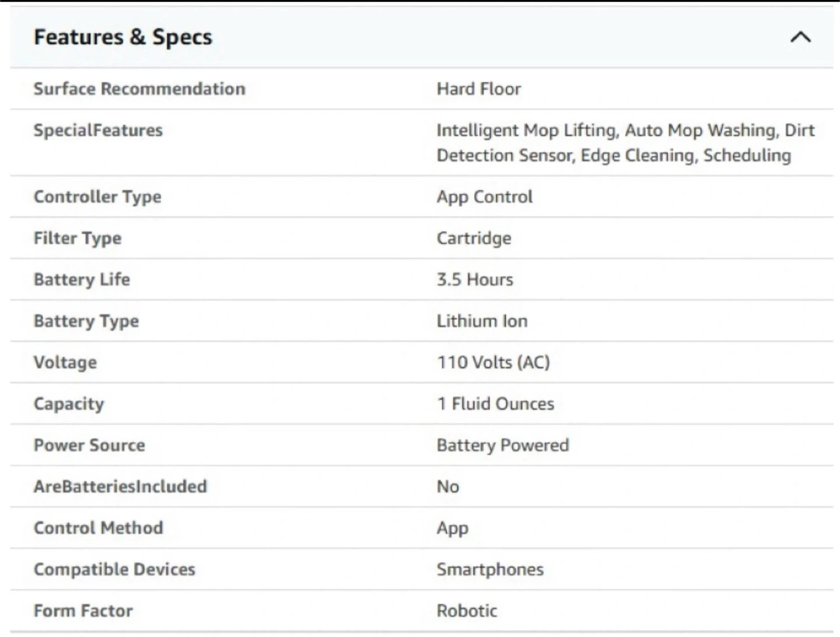Click the 110 Volts (AC) value

coord(493,362)
